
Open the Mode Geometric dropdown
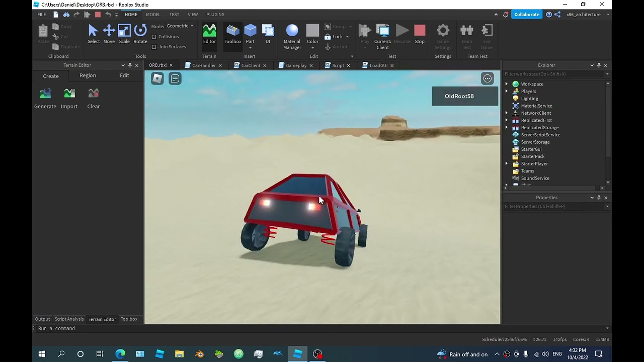coord(180,26)
